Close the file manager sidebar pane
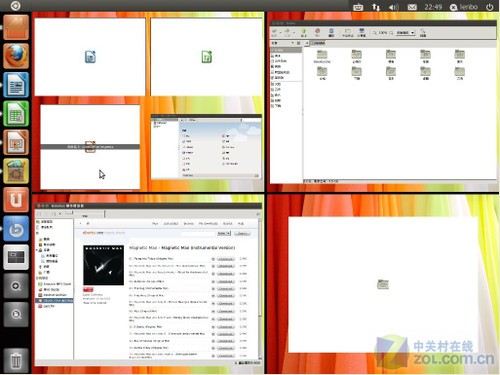This screenshot has width=500, height=375. pyautogui.click(x=298, y=43)
